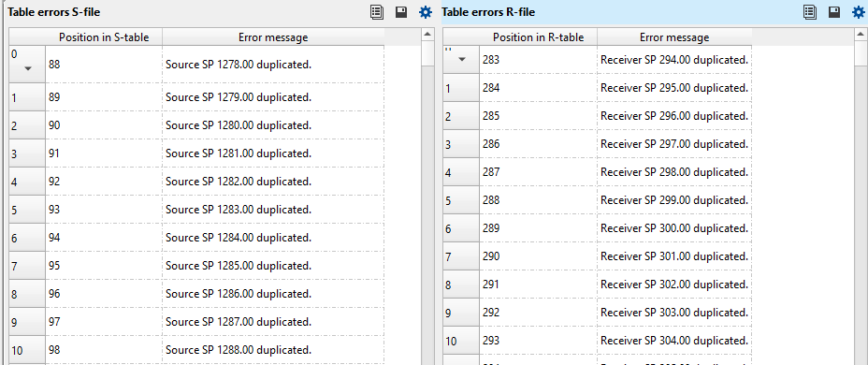
Task: Select 'Source SP 1284.00 duplicated.' message
Action: pos(273,238)
